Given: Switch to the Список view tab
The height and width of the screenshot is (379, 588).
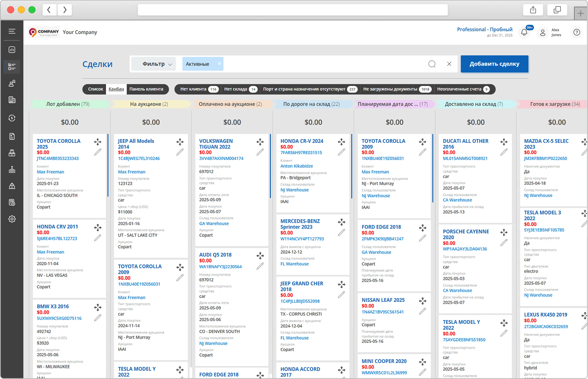Looking at the screenshot, I should [x=95, y=89].
